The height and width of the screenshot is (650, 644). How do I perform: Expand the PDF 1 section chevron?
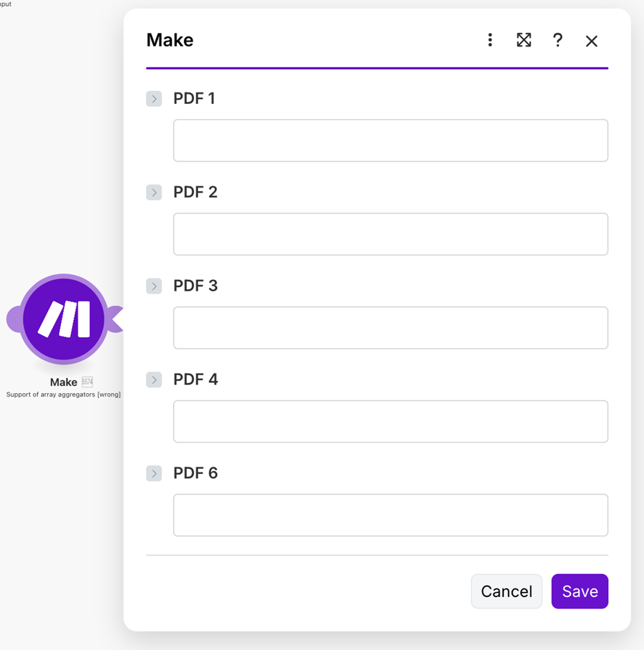click(x=154, y=99)
